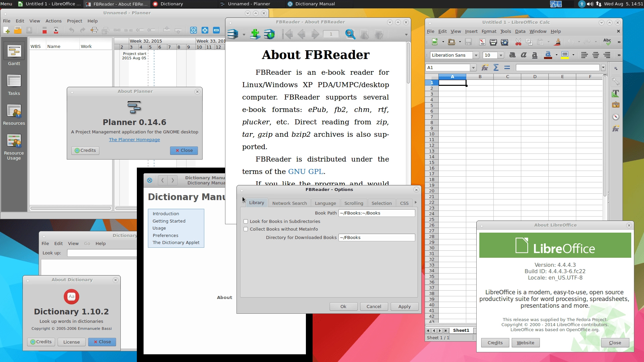Click Planner zoom in plus icon
Image resolution: width=644 pixels, height=362 pixels.
[205, 30]
